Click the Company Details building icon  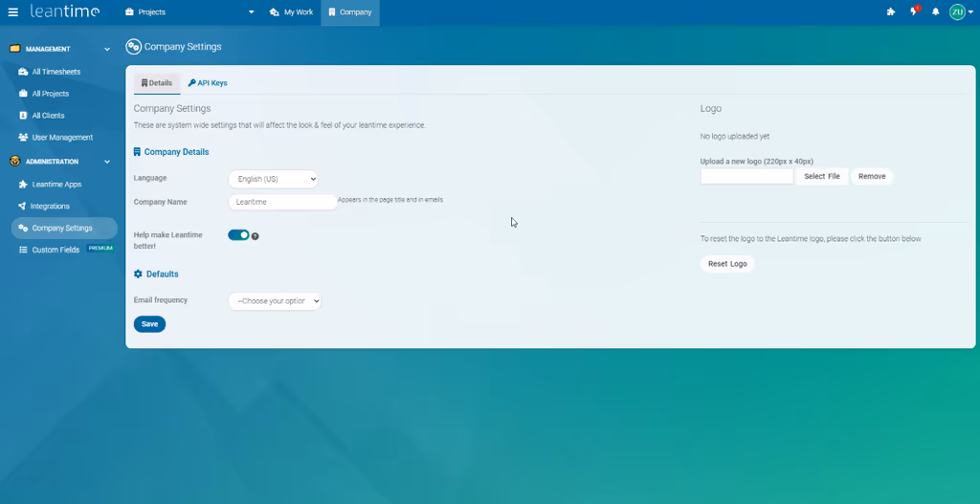pyautogui.click(x=138, y=152)
